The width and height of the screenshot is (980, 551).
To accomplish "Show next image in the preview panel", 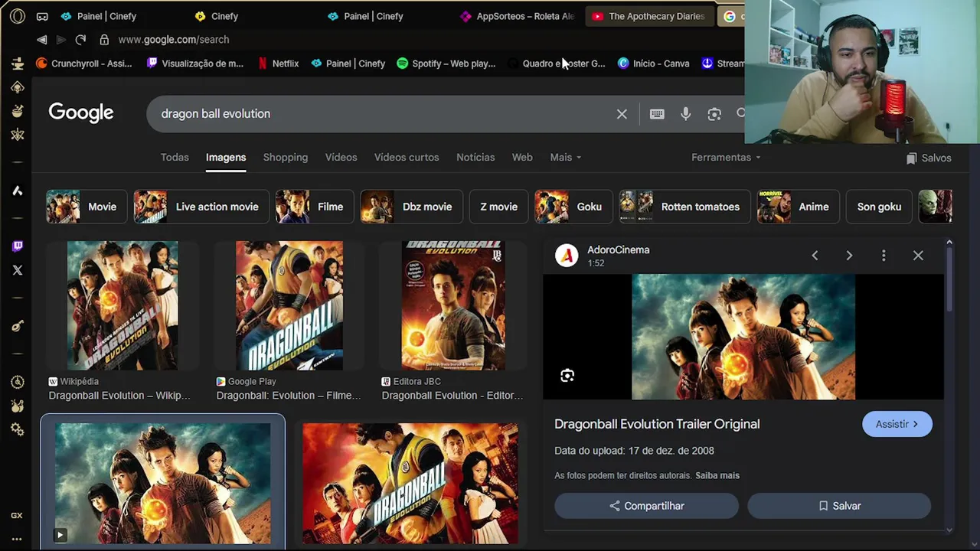I will click(849, 256).
